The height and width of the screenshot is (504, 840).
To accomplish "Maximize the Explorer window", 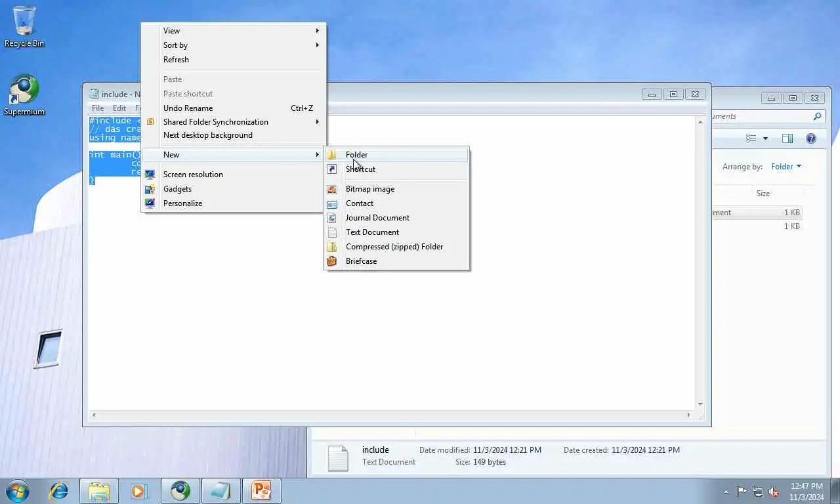I will (793, 98).
